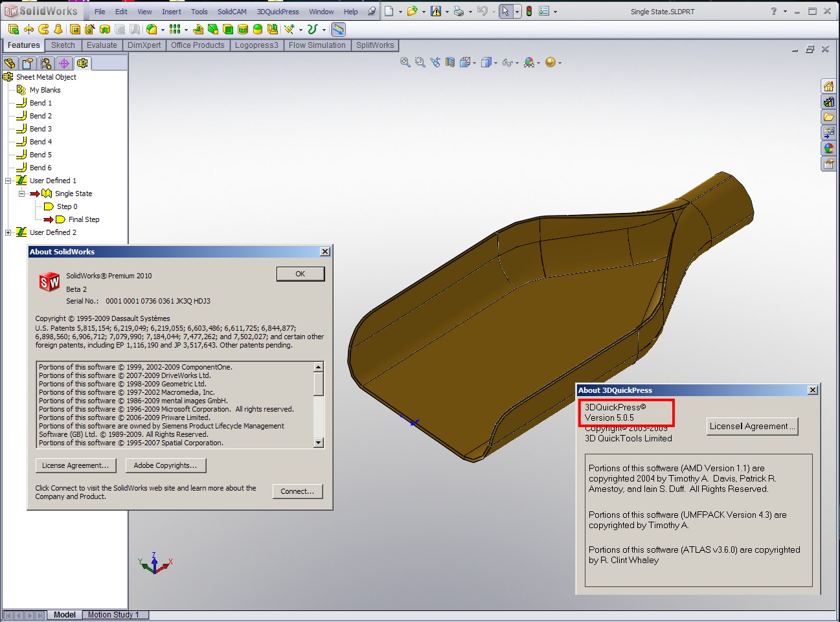Open the View Palette task pane icon

point(829,133)
